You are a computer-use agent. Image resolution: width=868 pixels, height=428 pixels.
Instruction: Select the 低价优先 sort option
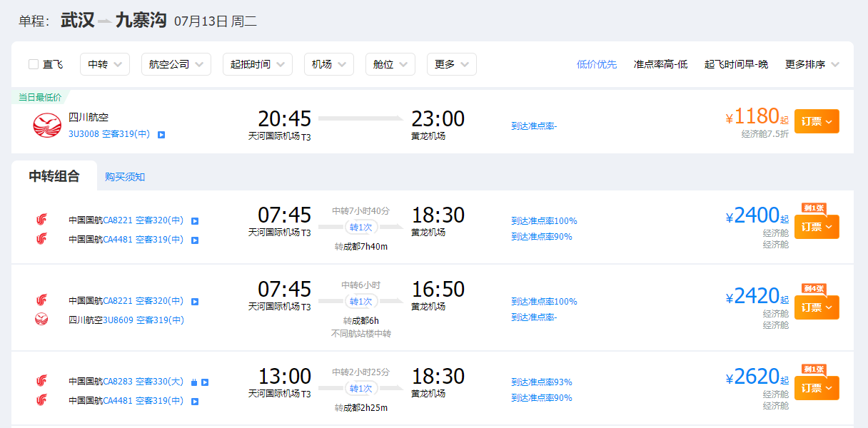tap(597, 64)
